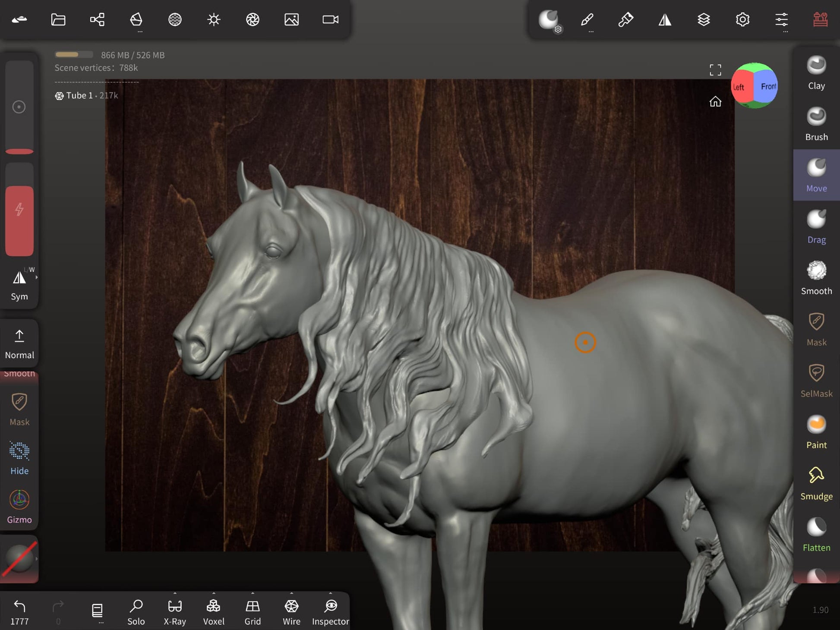Open the Layers menu icon
Screen dimensions: 840x630
(704, 19)
